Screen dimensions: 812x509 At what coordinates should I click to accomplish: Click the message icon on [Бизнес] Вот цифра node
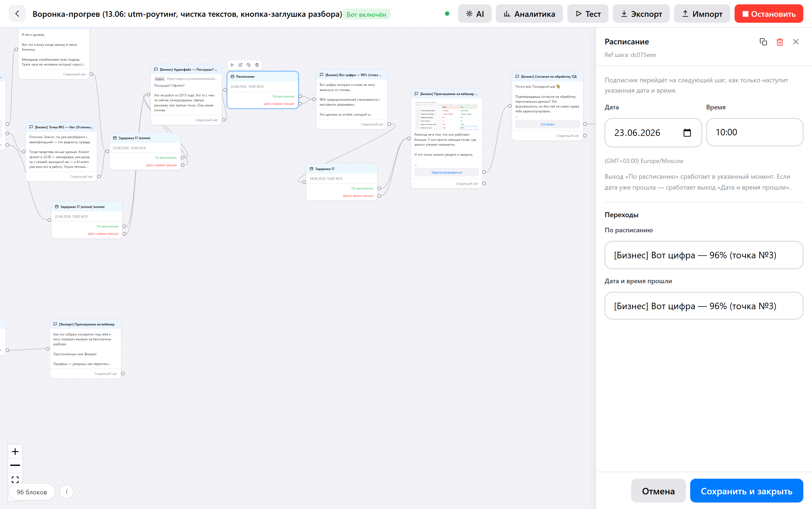pyautogui.click(x=322, y=75)
